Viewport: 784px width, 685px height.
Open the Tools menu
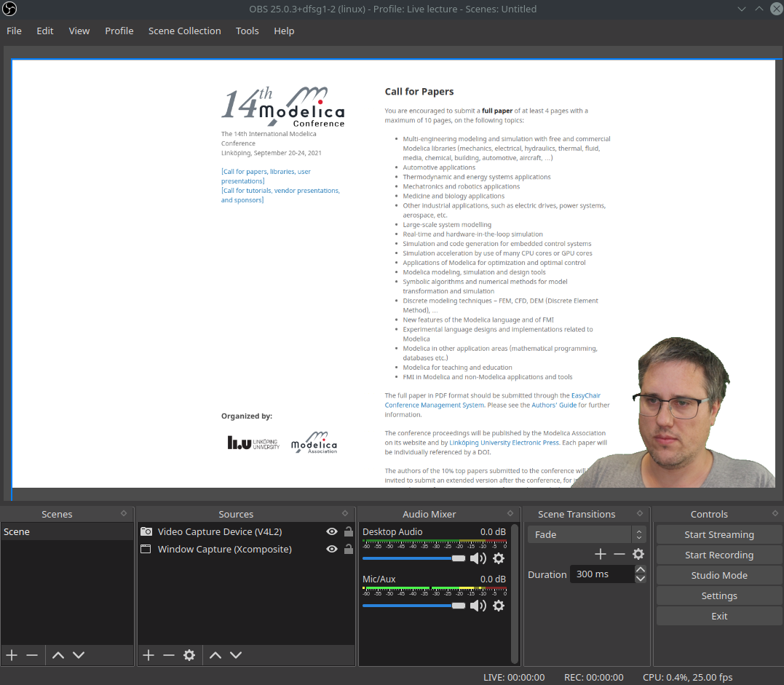coord(247,31)
